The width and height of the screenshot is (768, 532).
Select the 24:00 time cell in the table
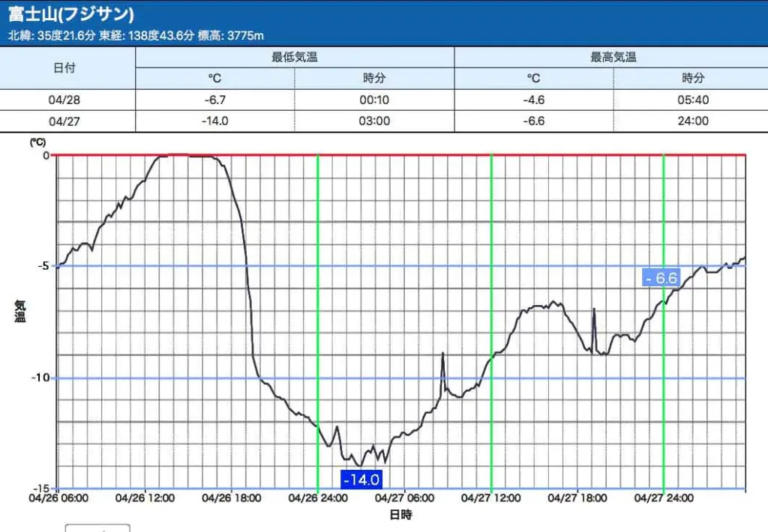pyautogui.click(x=692, y=121)
